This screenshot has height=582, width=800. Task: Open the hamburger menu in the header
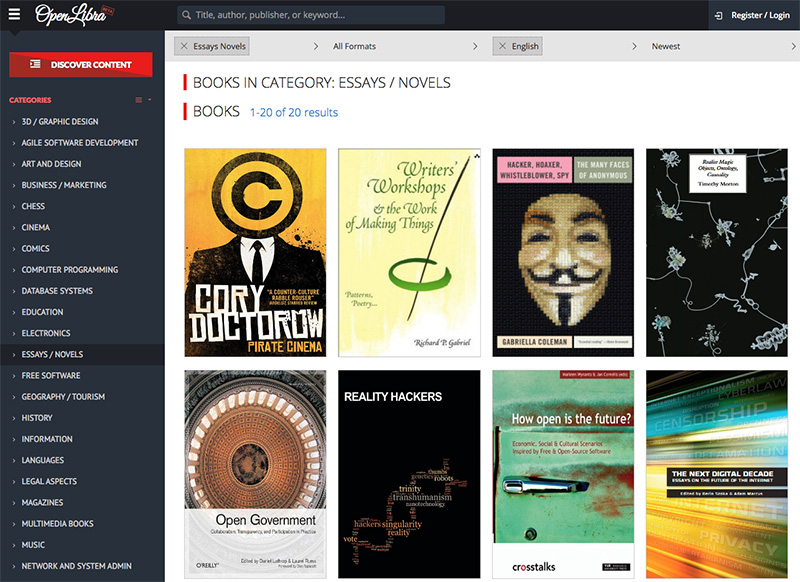(14, 15)
